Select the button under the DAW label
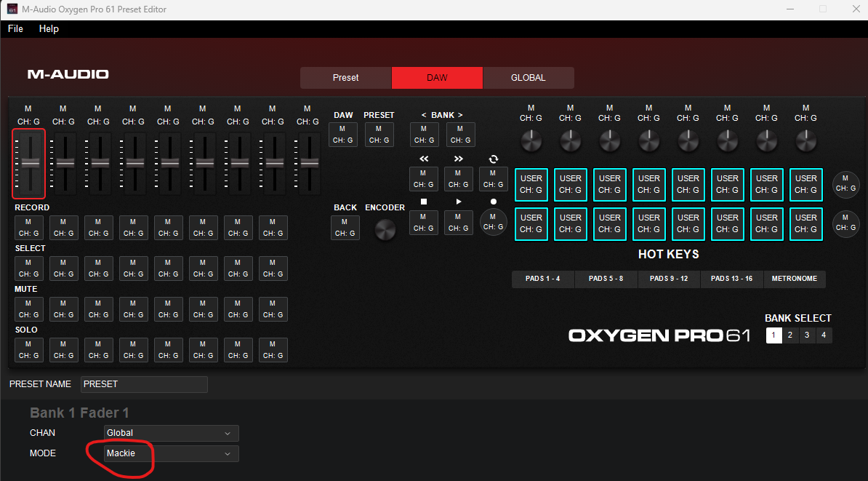This screenshot has width=868, height=481. tap(342, 135)
